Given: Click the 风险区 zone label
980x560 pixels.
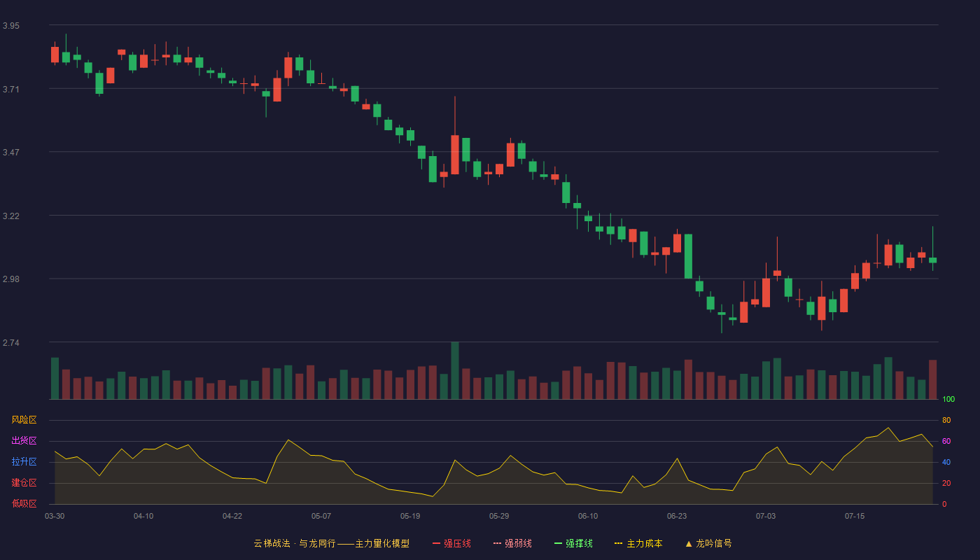Looking at the screenshot, I should pos(24,420).
